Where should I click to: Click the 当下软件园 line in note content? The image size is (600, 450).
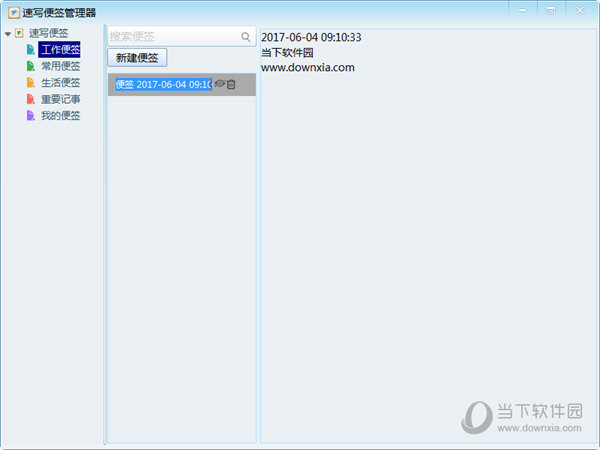(x=287, y=52)
